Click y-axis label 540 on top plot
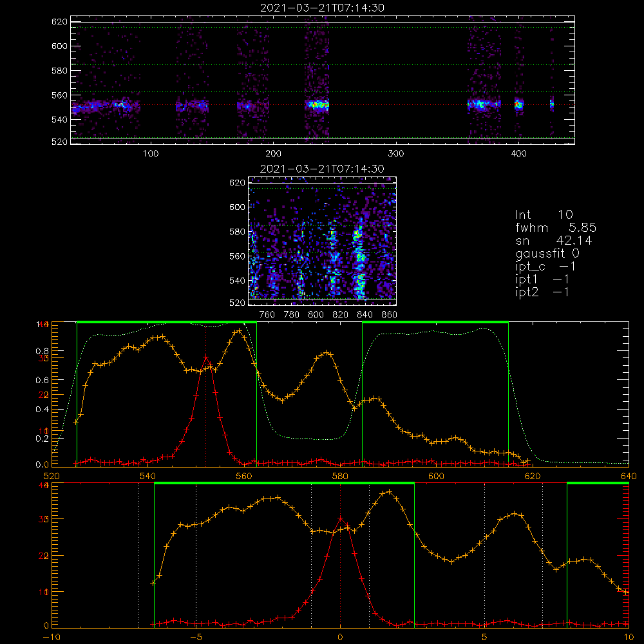This screenshot has height=644, width=644. click(x=59, y=120)
